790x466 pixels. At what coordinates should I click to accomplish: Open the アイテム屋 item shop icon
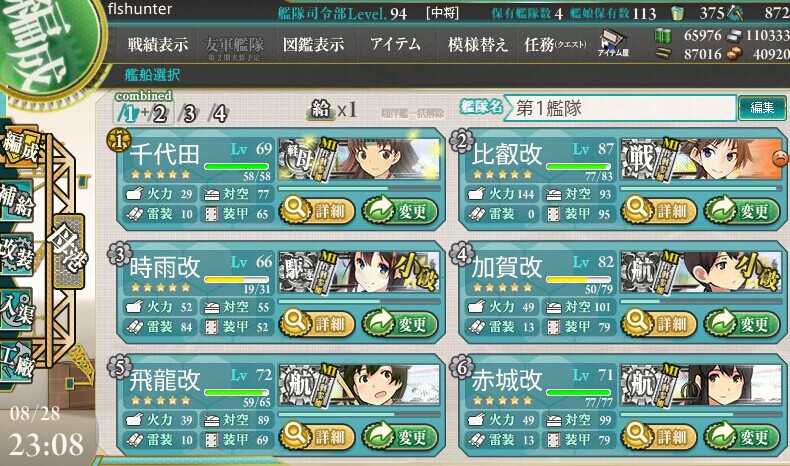pos(613,43)
